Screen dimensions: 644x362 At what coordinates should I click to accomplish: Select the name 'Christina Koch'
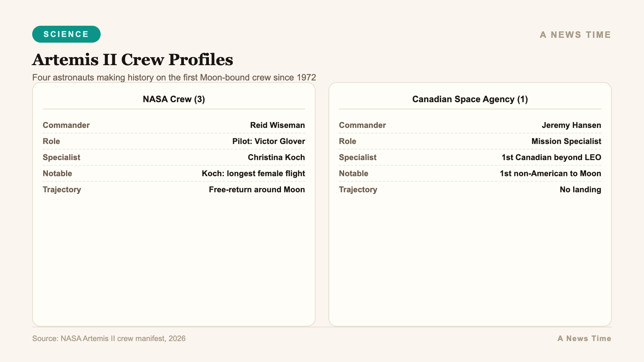276,157
